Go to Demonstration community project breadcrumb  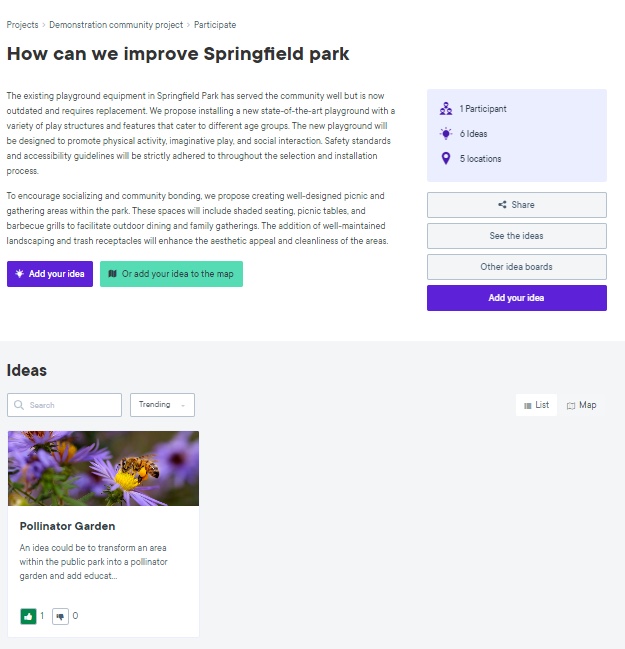[115, 25]
